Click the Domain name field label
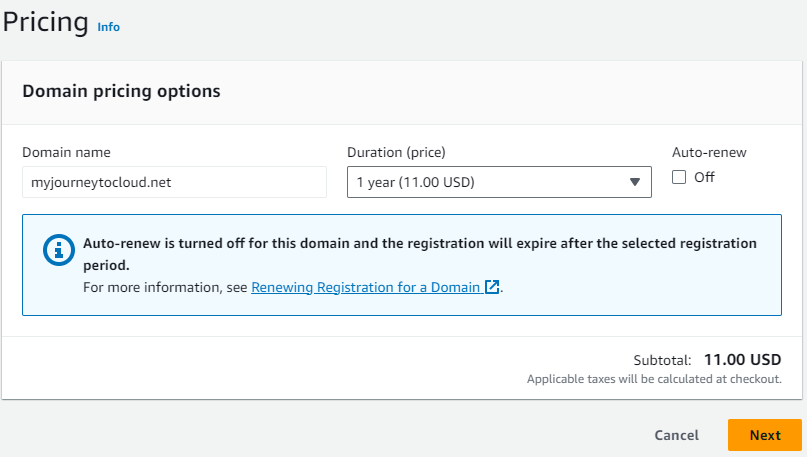 tap(66, 152)
